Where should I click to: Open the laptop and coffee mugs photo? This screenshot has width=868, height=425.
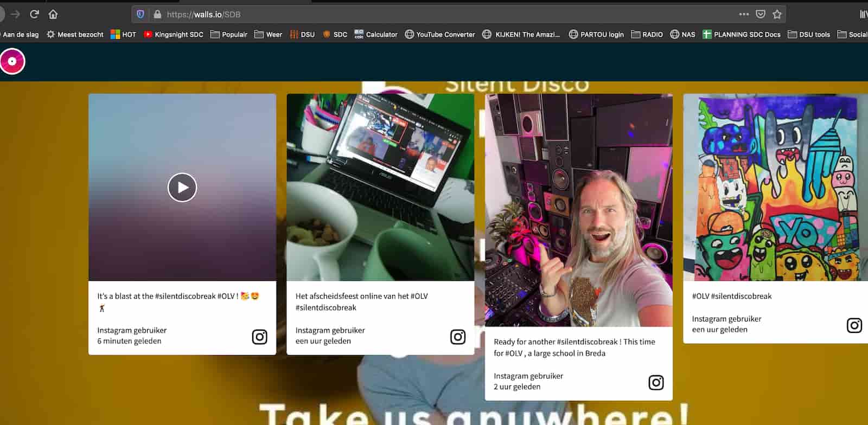(380, 187)
